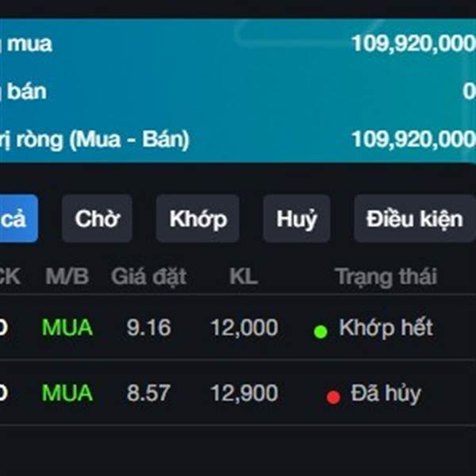Switch to the Chờ orders tab
The height and width of the screenshot is (476, 476).
97,218
